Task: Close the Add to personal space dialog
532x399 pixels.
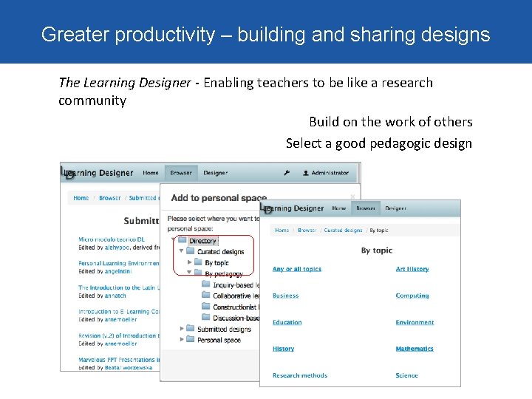Action: (x=352, y=197)
